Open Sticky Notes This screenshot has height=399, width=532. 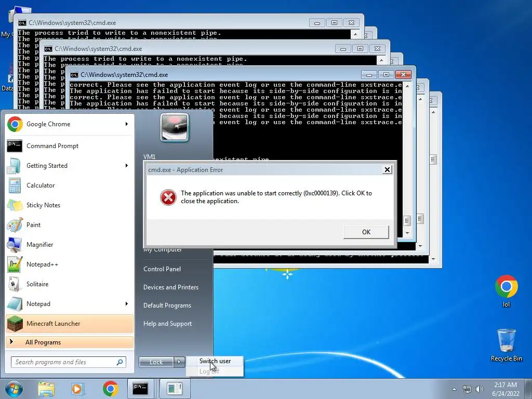click(69, 205)
